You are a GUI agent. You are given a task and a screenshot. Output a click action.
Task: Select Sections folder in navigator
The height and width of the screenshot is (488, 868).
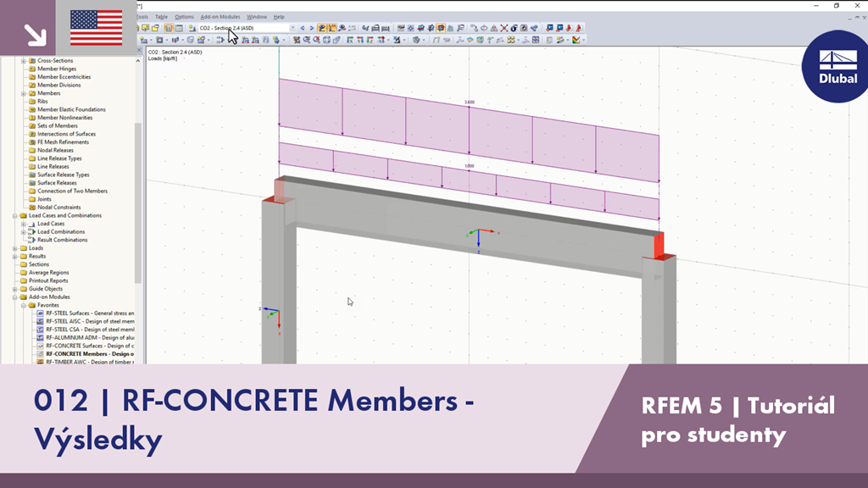(x=39, y=264)
